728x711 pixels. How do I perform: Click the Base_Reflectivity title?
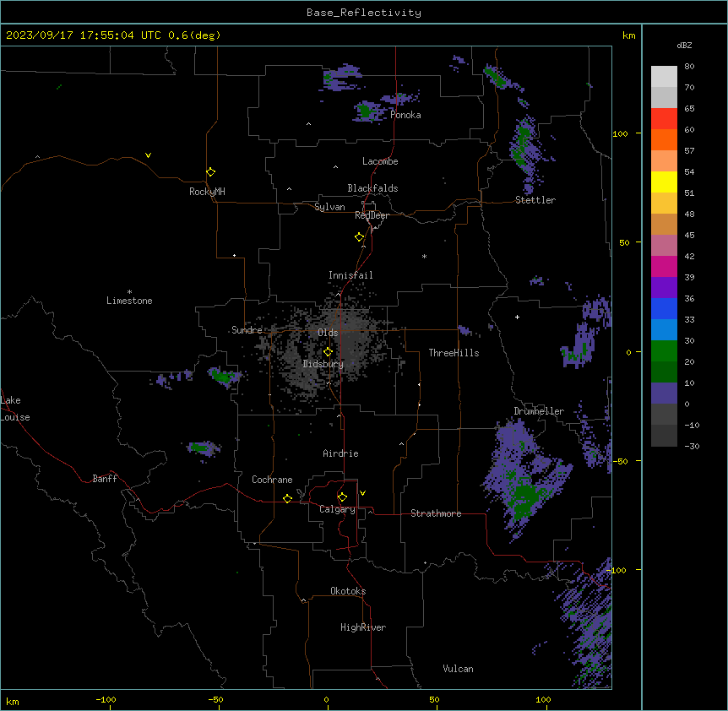click(x=364, y=13)
